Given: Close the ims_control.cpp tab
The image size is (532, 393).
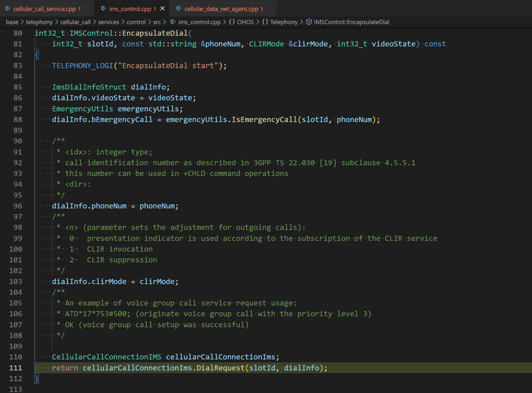Looking at the screenshot, I should point(162,8).
